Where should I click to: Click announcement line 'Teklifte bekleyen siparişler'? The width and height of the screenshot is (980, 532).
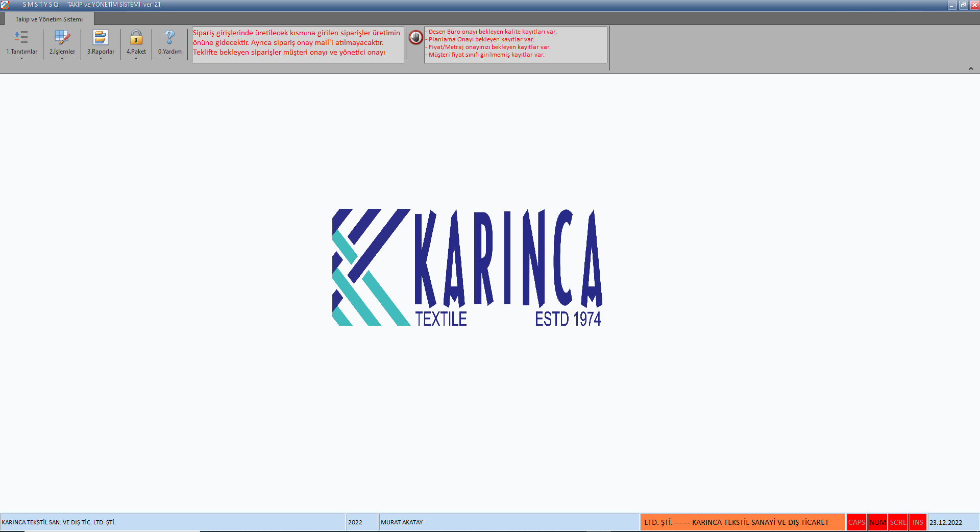[x=289, y=52]
